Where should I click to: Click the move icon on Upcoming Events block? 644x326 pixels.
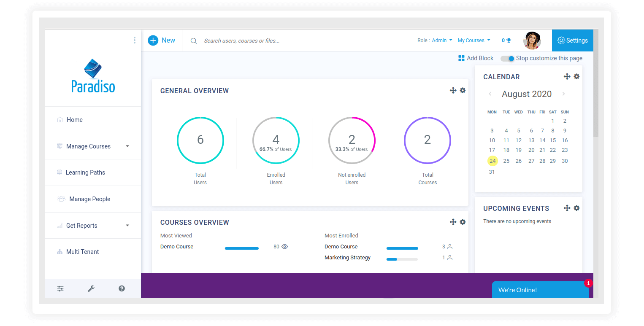(x=567, y=207)
